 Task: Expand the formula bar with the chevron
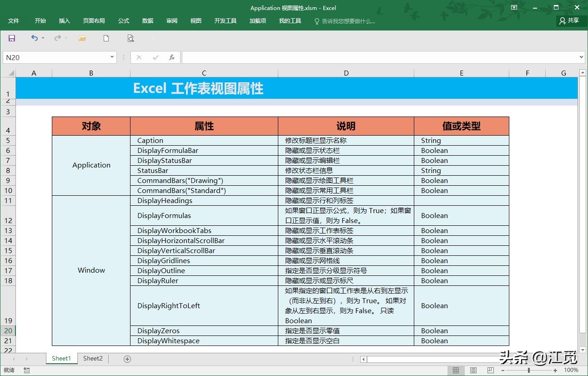tap(581, 57)
